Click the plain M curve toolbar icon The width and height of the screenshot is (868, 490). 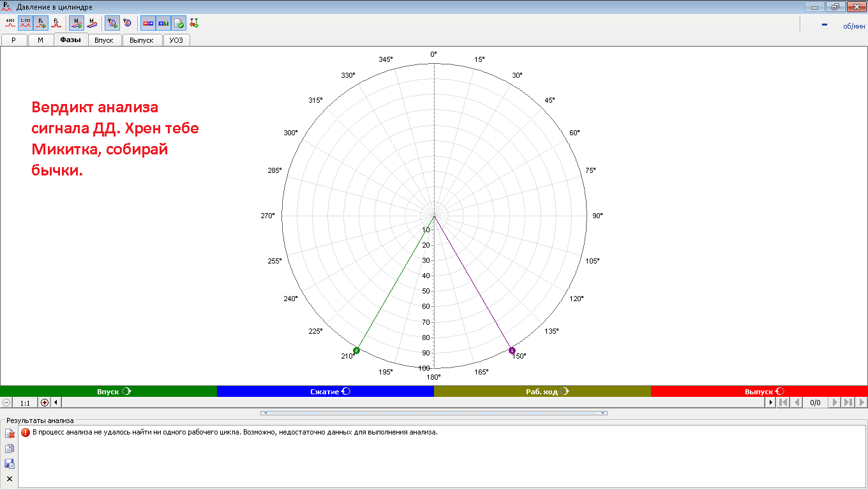click(x=92, y=23)
